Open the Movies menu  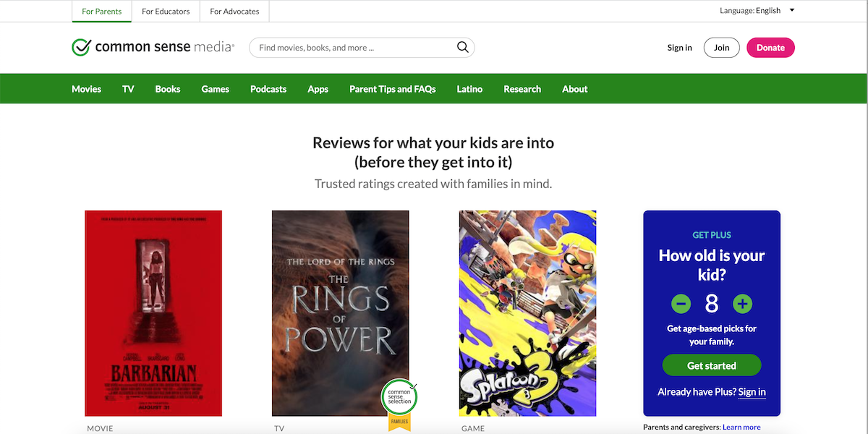coord(86,89)
